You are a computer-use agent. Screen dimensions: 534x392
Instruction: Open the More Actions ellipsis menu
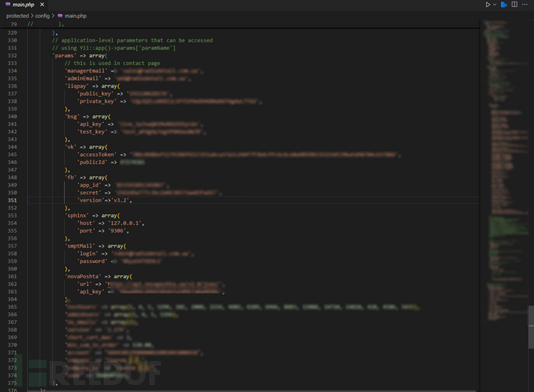pyautogui.click(x=526, y=5)
